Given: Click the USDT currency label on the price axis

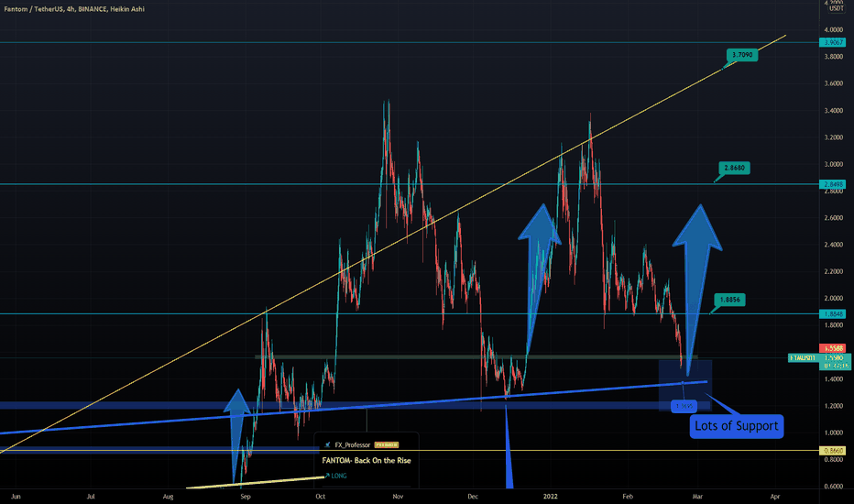Looking at the screenshot, I should (836, 9).
